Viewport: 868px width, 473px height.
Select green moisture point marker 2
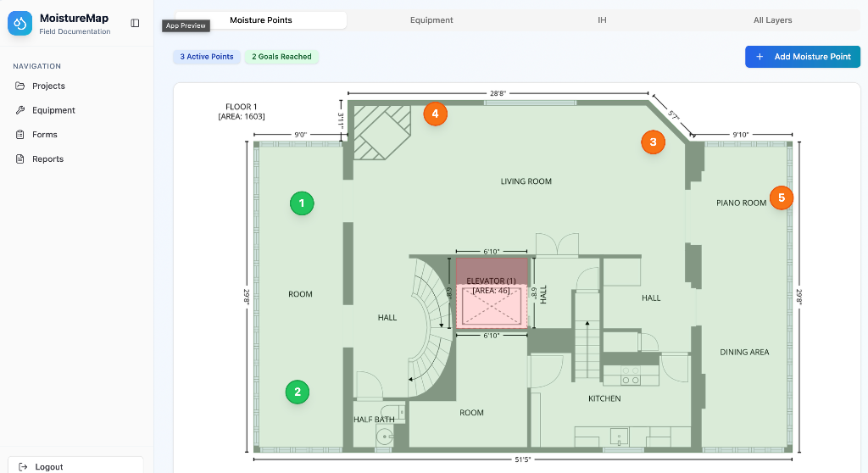click(298, 392)
